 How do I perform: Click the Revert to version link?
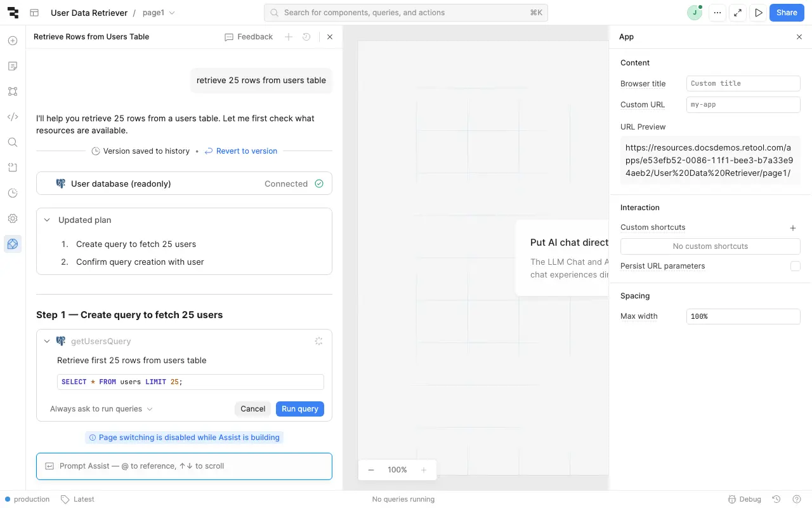point(246,151)
